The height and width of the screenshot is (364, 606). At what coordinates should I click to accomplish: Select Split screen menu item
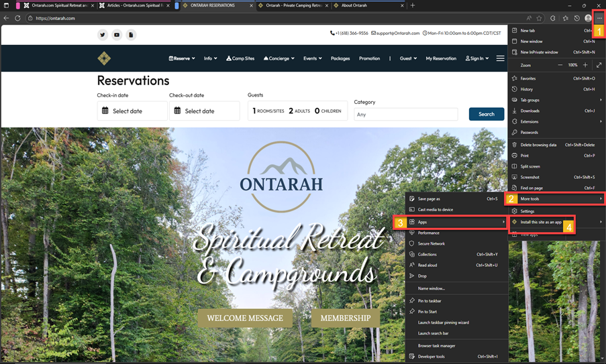coord(556,166)
